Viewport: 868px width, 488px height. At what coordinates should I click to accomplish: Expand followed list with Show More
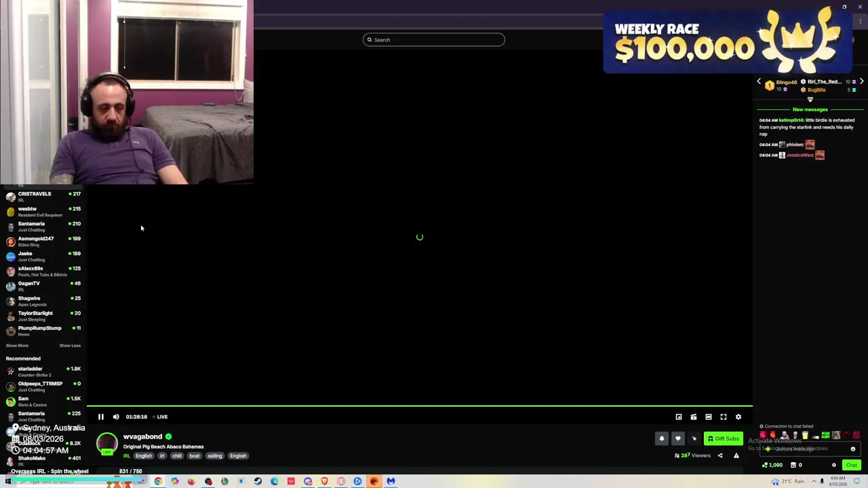pos(17,346)
